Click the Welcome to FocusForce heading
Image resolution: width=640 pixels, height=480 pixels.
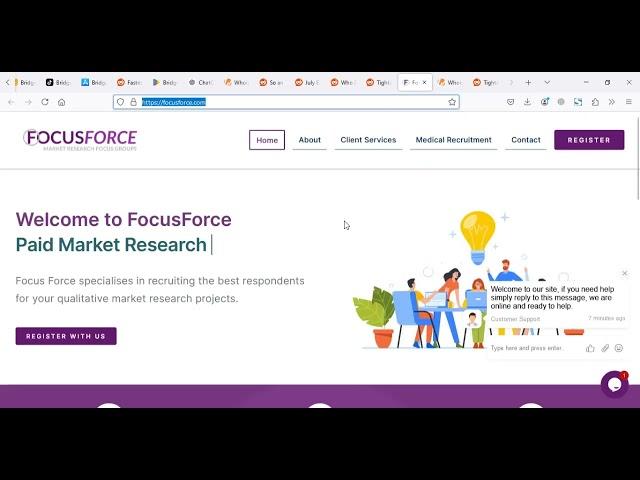coord(124,220)
